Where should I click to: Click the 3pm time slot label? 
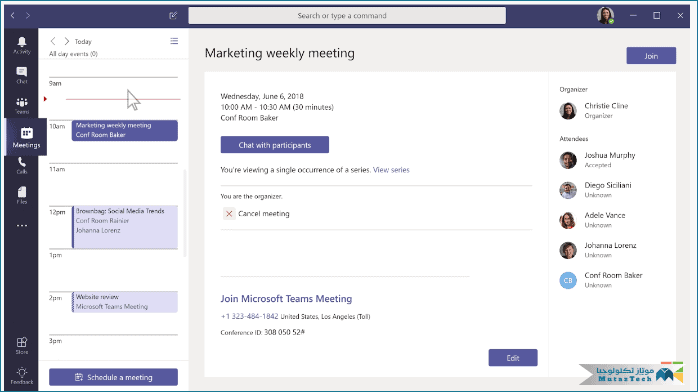pyautogui.click(x=55, y=341)
